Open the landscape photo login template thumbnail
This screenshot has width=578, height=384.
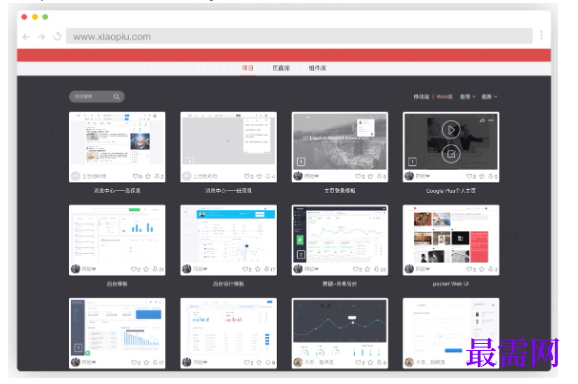pos(340,142)
